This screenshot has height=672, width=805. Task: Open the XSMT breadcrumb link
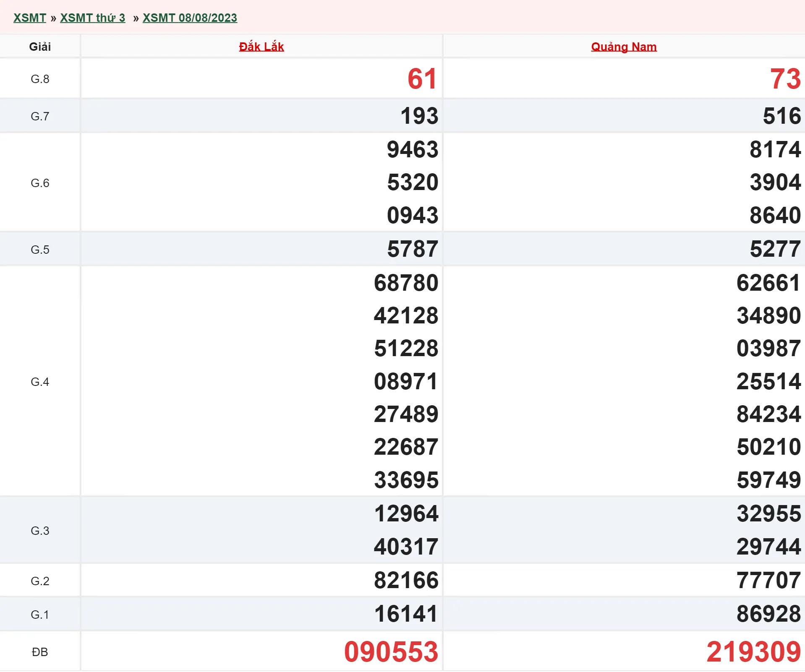(x=29, y=18)
